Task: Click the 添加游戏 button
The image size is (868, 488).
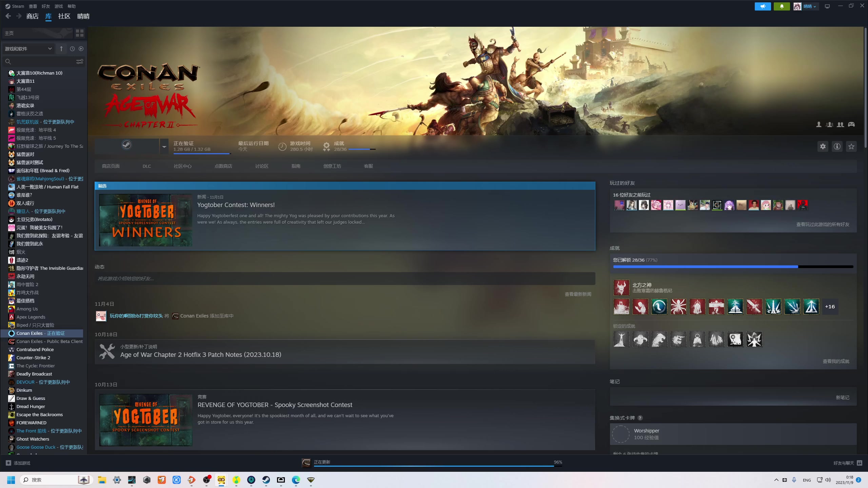Action: [x=18, y=463]
